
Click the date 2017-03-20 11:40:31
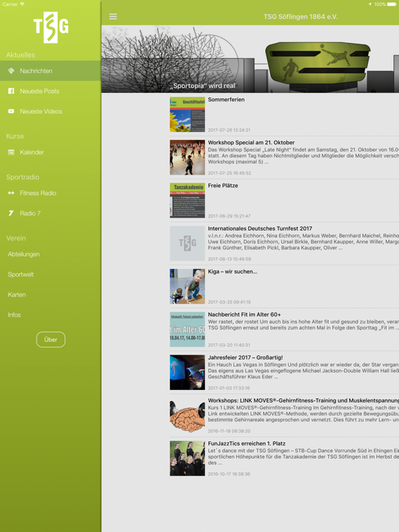(229, 345)
